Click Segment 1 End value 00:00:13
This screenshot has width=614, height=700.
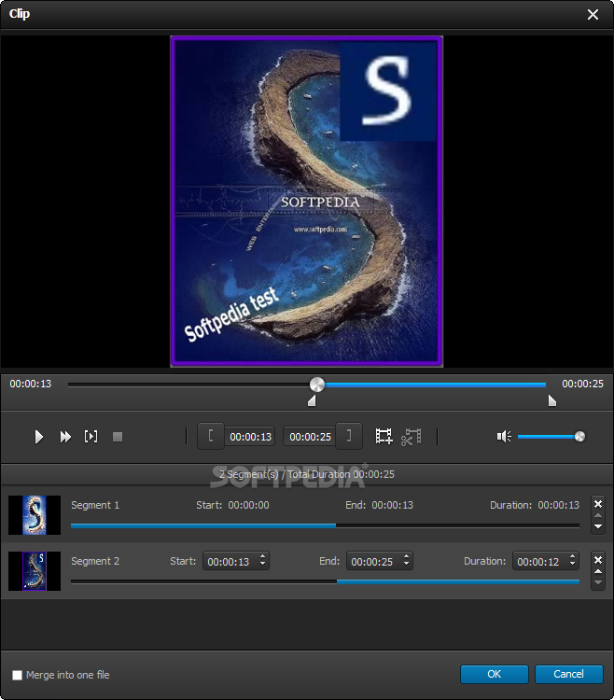(393, 505)
